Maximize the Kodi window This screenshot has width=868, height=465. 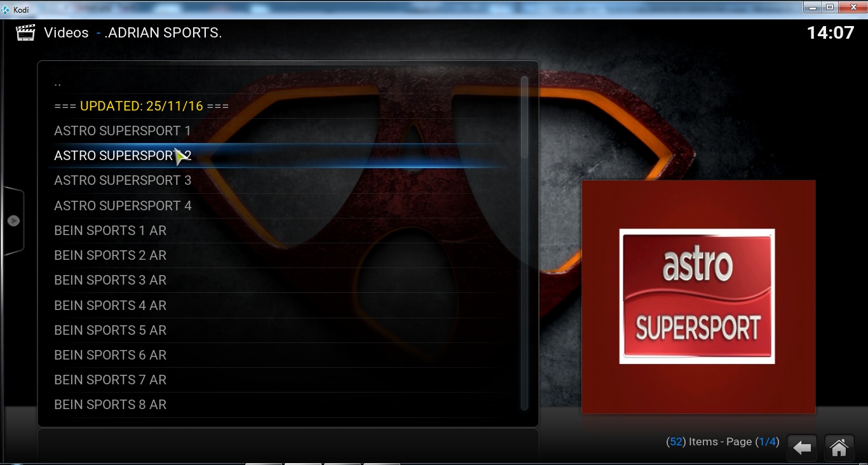(x=830, y=7)
